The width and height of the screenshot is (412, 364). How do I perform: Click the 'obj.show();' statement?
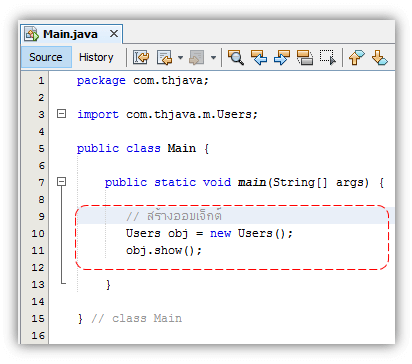[164, 250]
